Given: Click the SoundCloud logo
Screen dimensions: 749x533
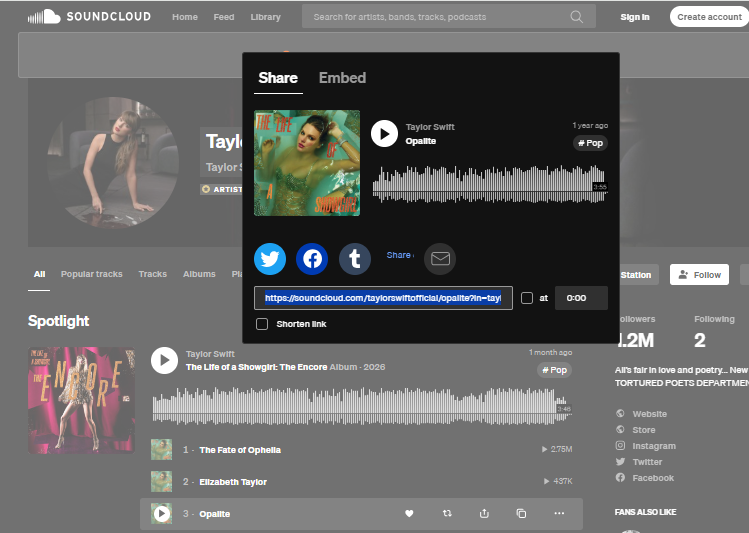Looking at the screenshot, I should [x=89, y=17].
